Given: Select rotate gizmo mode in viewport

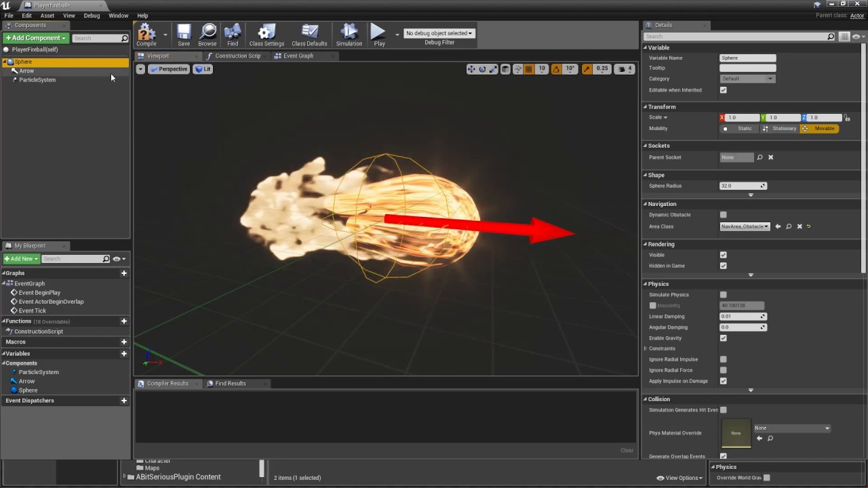Looking at the screenshot, I should click(x=482, y=69).
